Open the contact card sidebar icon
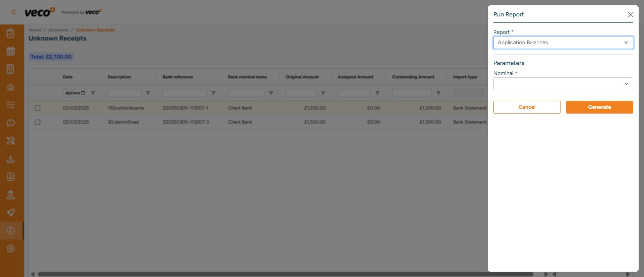Viewport: 644px width, 277px height. 11,177
